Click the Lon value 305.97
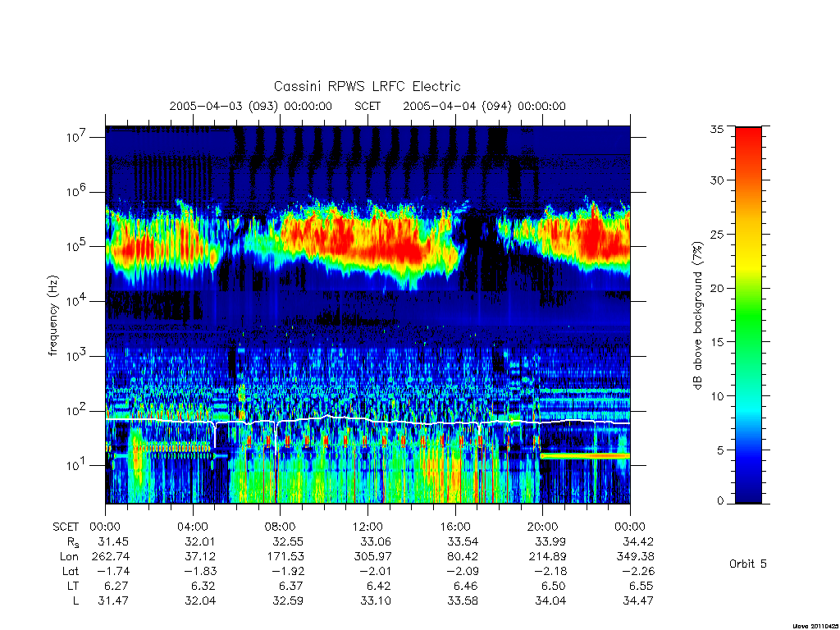Screen dimensions: 840x630 (372, 557)
